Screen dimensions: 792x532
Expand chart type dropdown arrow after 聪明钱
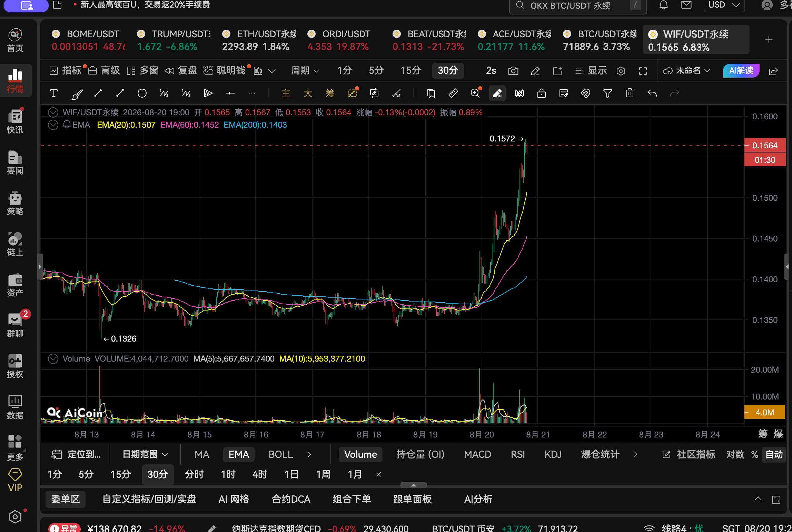(272, 71)
